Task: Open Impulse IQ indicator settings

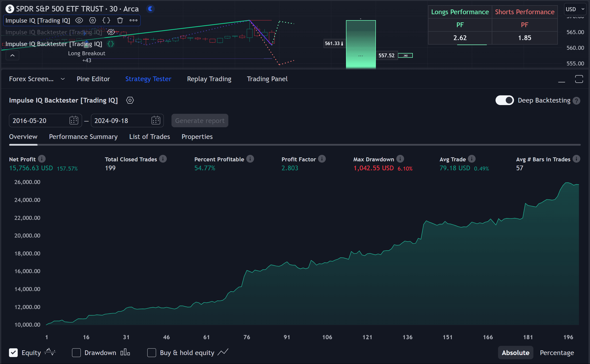Action: [93, 20]
